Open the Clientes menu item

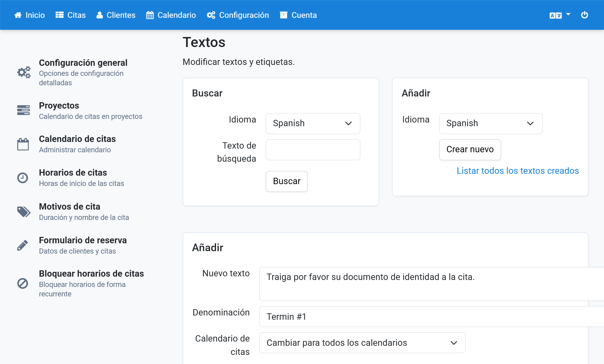(116, 15)
